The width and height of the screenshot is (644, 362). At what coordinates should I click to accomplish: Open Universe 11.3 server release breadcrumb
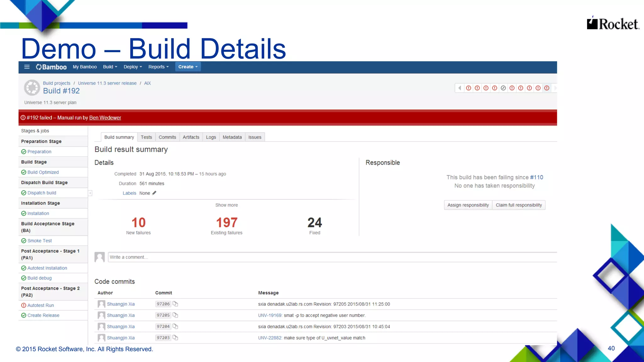click(107, 83)
